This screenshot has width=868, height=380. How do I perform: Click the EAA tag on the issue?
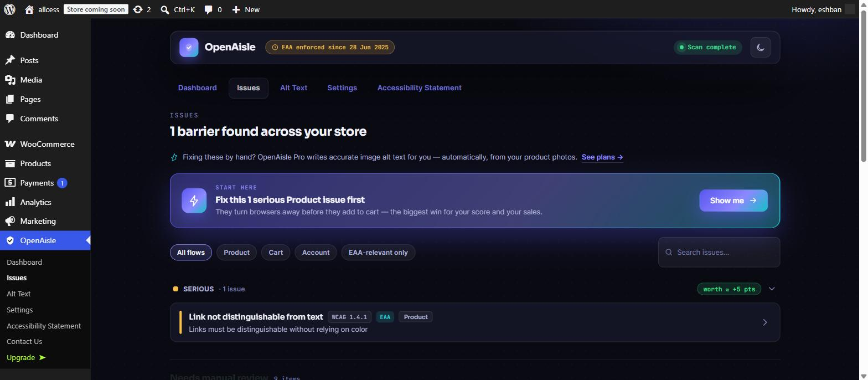tap(385, 317)
